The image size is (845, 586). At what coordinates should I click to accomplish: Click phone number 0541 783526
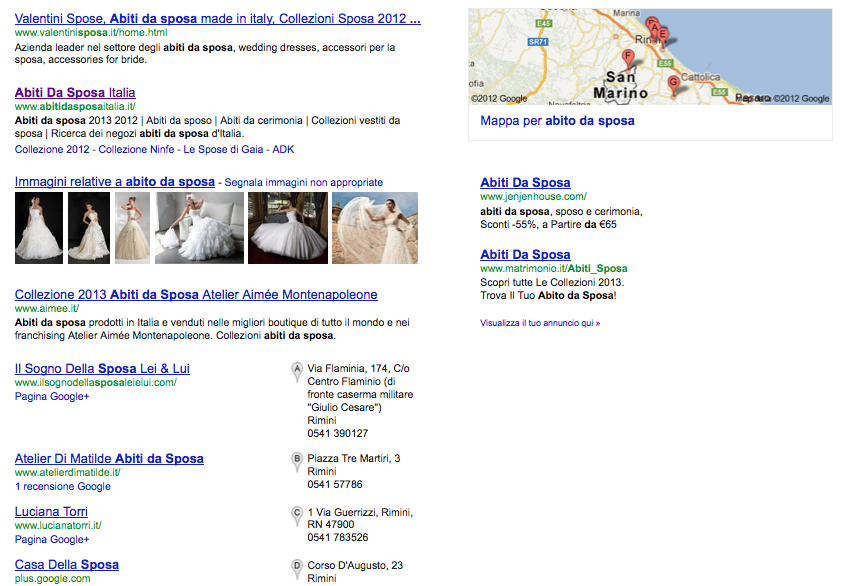338,537
